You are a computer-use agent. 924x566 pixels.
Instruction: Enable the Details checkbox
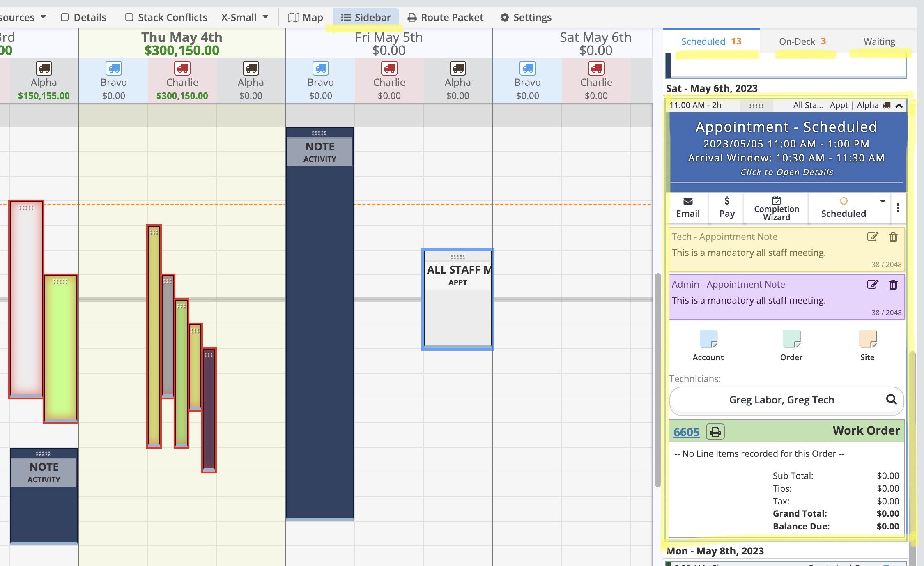(64, 17)
